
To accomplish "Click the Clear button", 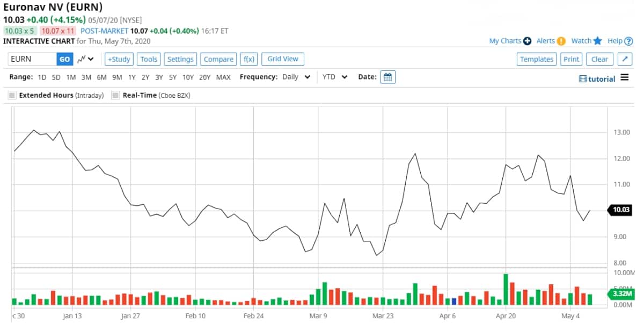I will (x=599, y=59).
